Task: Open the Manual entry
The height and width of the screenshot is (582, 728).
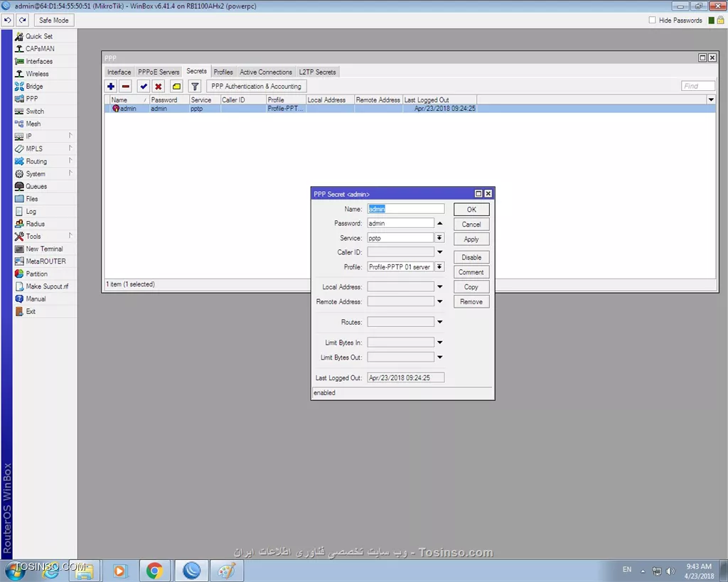Action: pyautogui.click(x=45, y=299)
